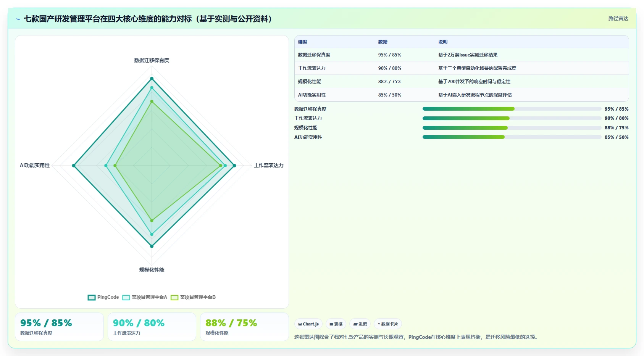The height and width of the screenshot is (356, 644).
Task: Click 基于三个典型自动化场景的配置完成度 description
Action: [x=477, y=68]
